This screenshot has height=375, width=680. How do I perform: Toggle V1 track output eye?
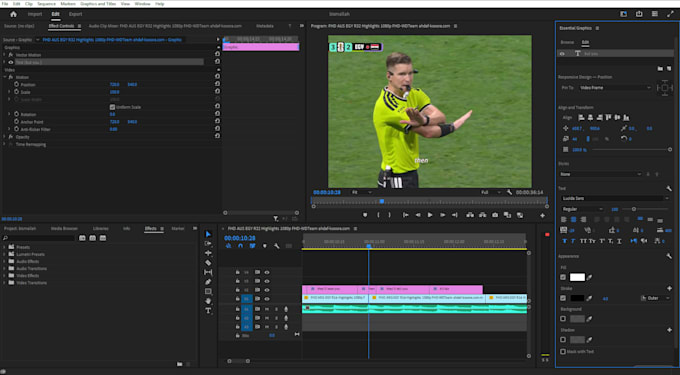[267, 299]
